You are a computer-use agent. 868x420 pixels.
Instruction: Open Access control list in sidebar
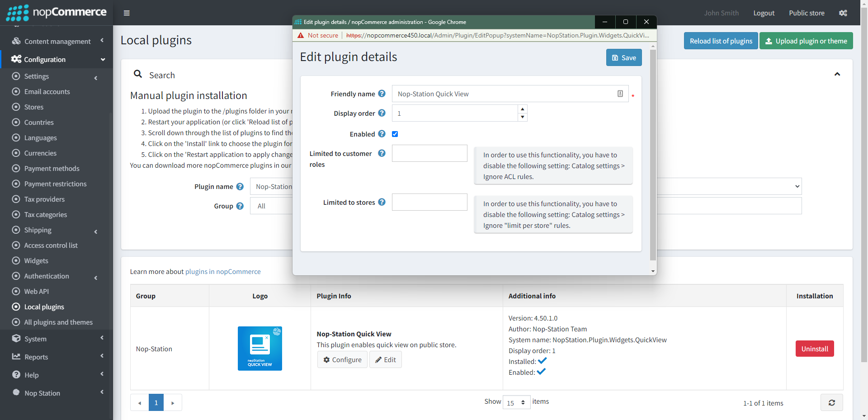51,245
